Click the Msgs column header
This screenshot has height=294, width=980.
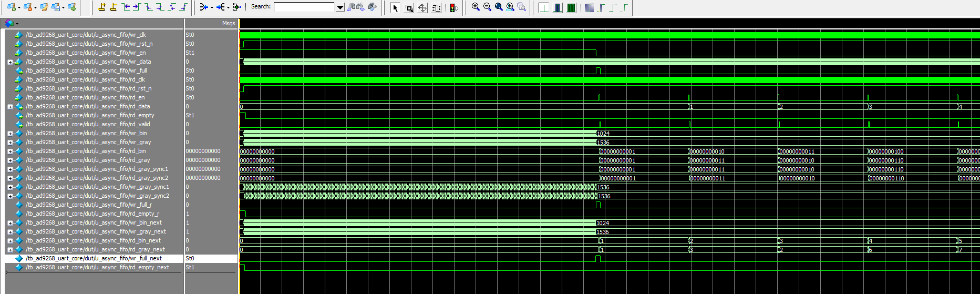click(211, 24)
